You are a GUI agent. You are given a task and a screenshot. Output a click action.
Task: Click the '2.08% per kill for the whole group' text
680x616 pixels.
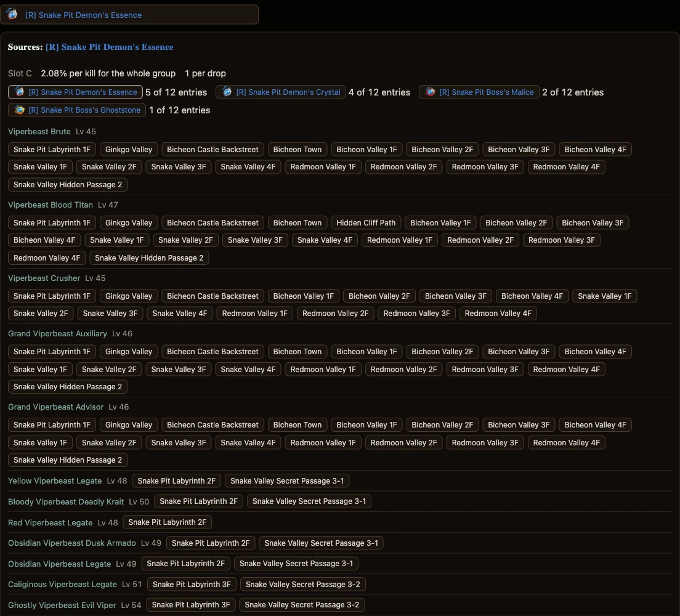[108, 73]
